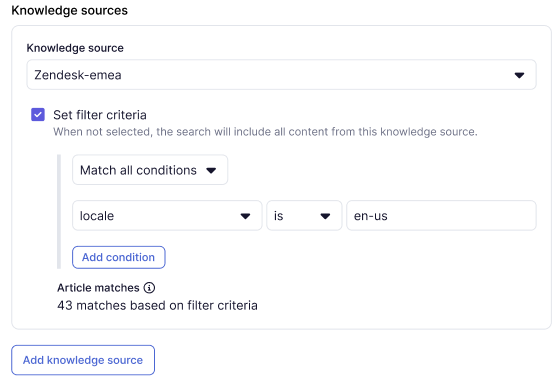Click the 'Set filter criteria' label text

point(100,115)
